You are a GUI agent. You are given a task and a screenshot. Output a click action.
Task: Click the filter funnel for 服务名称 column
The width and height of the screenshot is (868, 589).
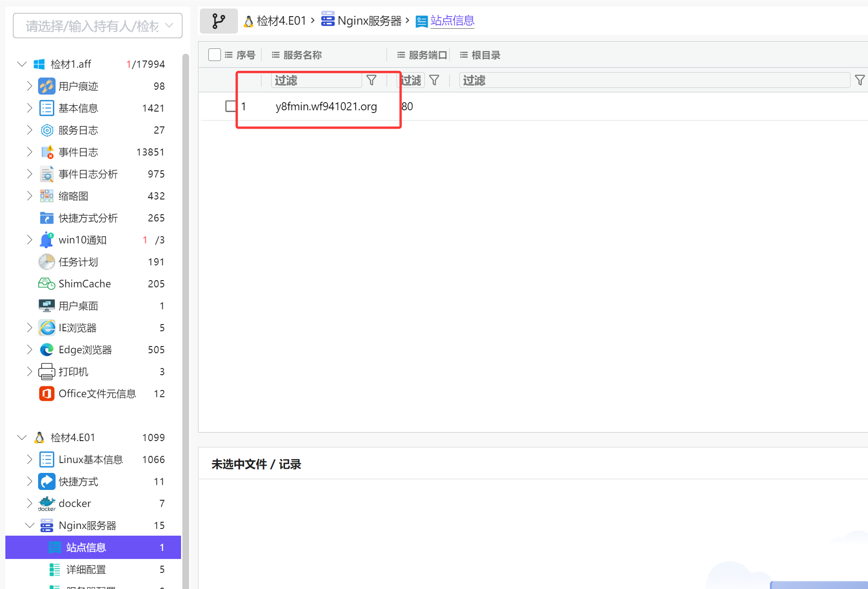[x=371, y=80]
